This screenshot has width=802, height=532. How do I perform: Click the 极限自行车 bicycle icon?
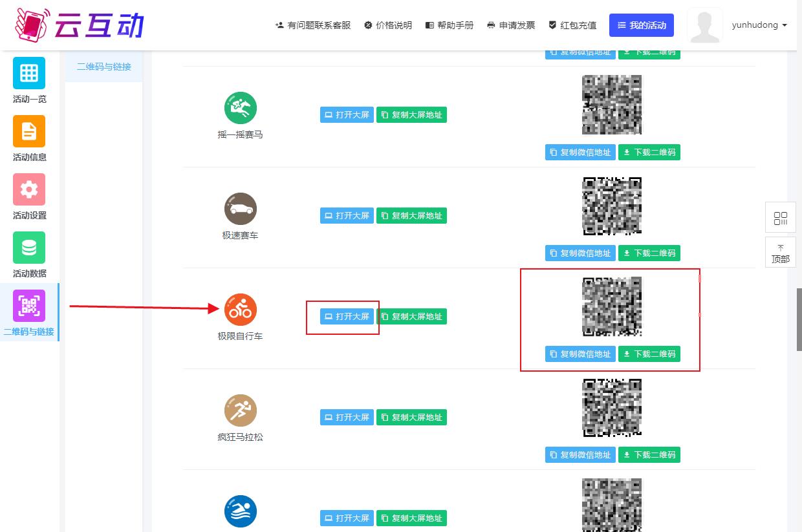point(241,310)
